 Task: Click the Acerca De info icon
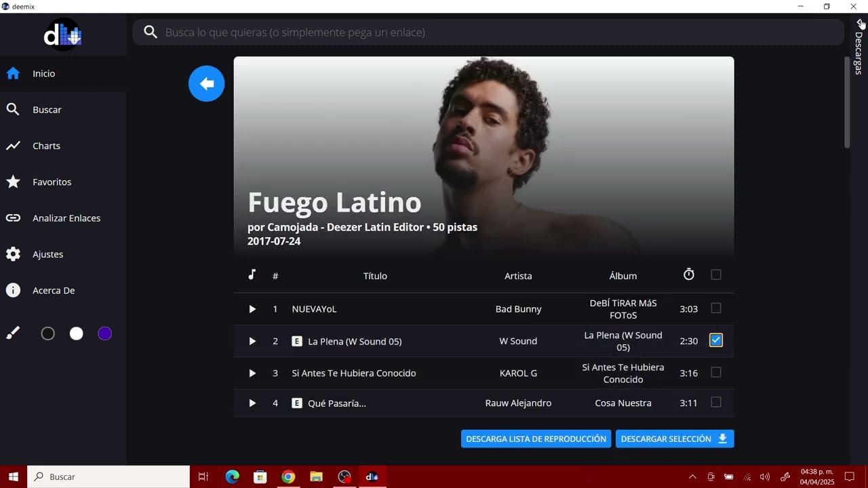13,290
